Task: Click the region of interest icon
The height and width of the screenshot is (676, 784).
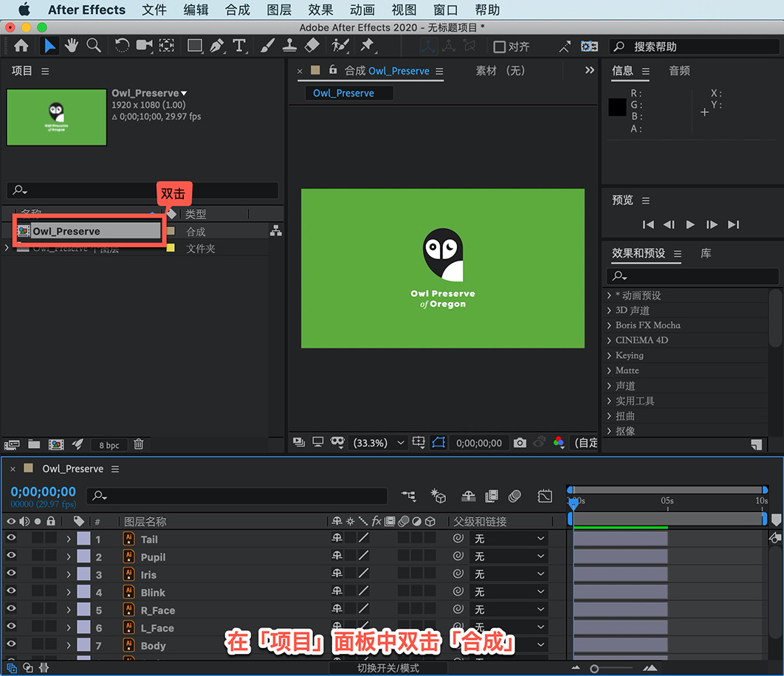Action: point(419,443)
